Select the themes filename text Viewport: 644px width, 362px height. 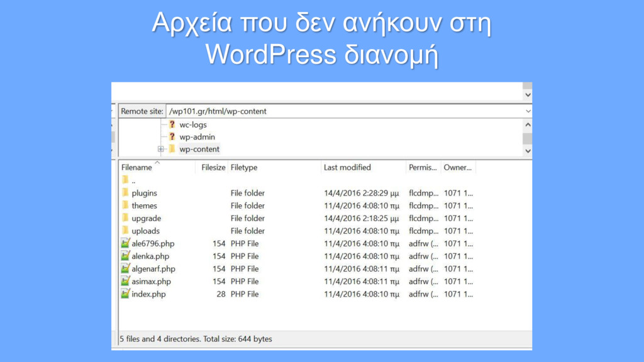click(144, 206)
